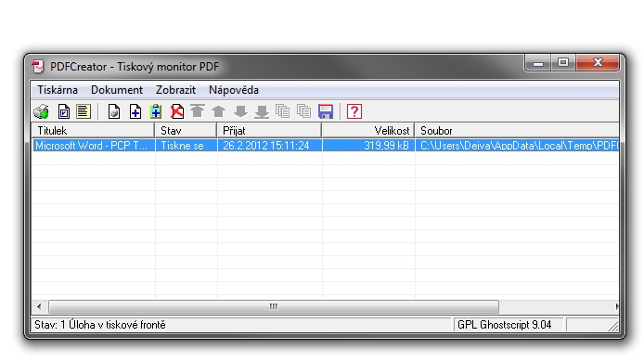The height and width of the screenshot is (362, 644).
Task: Sort by the Velikost column header
Action: click(368, 131)
